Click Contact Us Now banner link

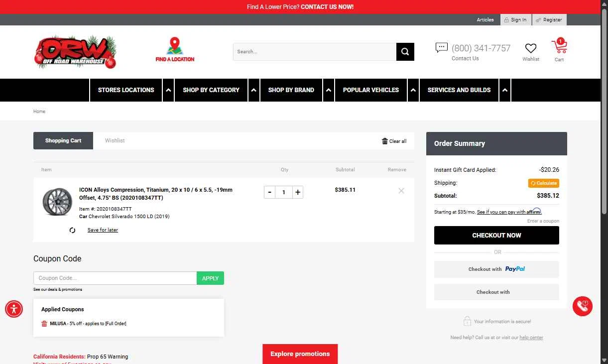[x=327, y=7]
